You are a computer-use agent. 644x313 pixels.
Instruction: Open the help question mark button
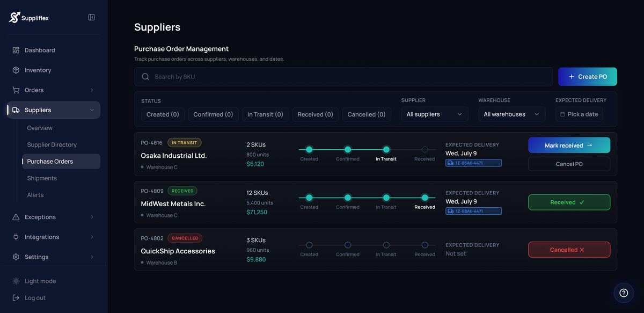(624, 293)
